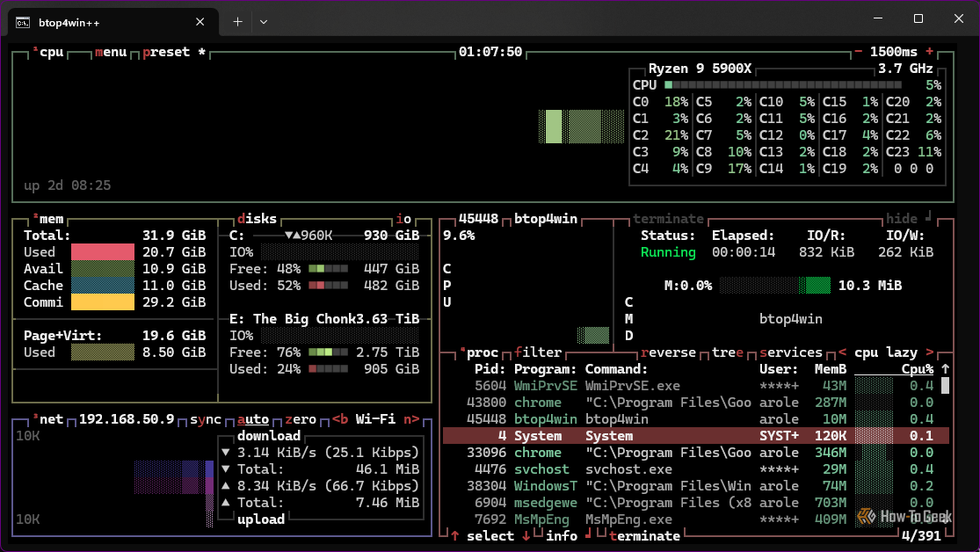980x552 pixels.
Task: Click the 192.168.50.9 IP address
Action: 127,419
